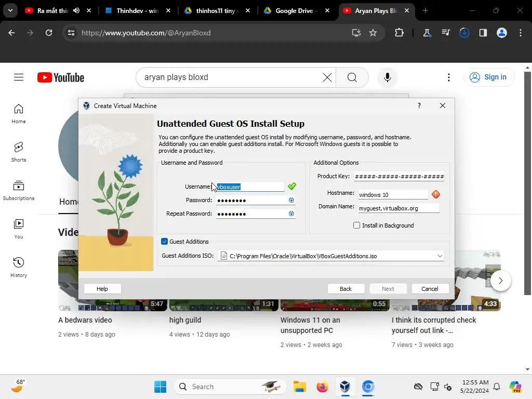Open the browser three-dot menu
The width and height of the screenshot is (532, 399).
pyautogui.click(x=521, y=33)
